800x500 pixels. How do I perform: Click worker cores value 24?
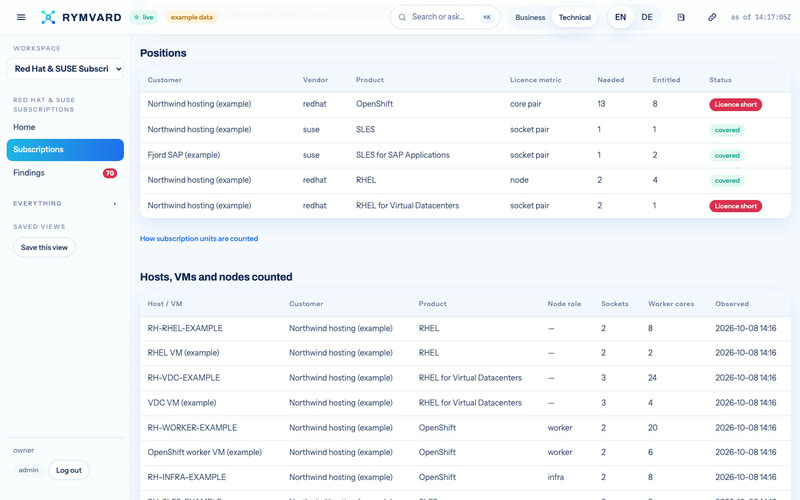(x=652, y=378)
